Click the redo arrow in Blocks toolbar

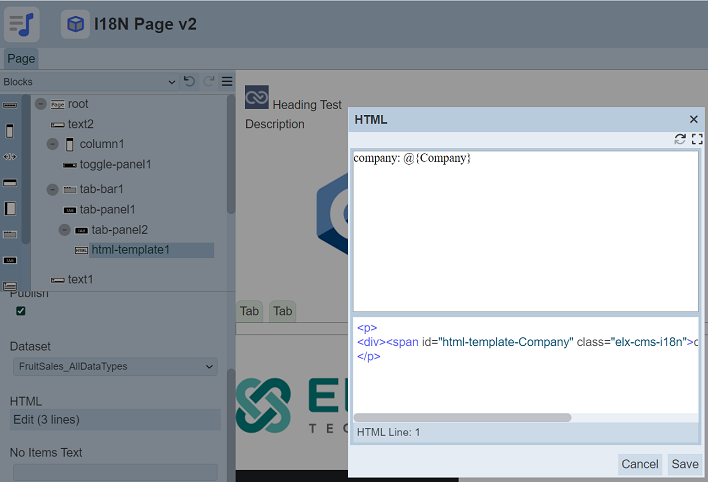(209, 81)
